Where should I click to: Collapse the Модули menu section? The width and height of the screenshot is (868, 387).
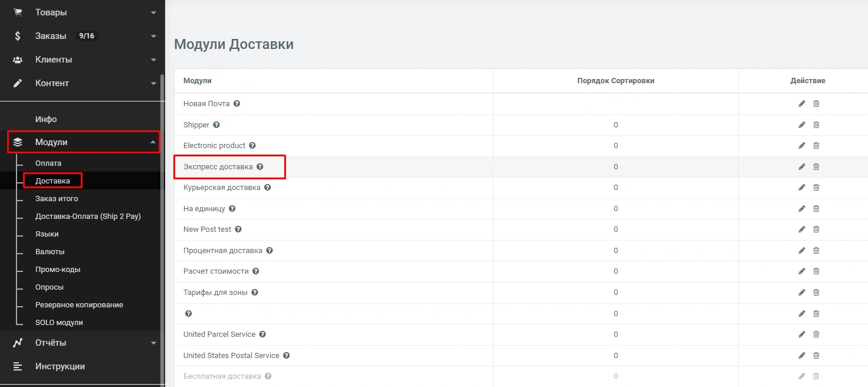click(x=153, y=142)
